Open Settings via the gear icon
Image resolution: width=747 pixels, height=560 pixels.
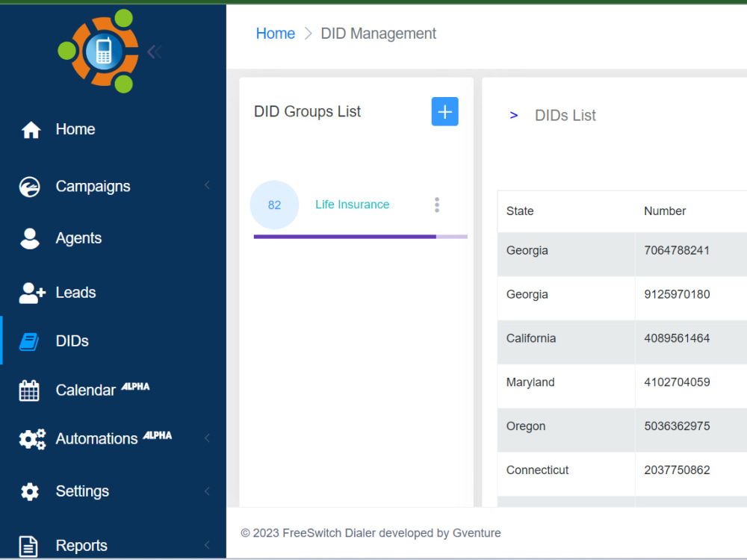31,491
